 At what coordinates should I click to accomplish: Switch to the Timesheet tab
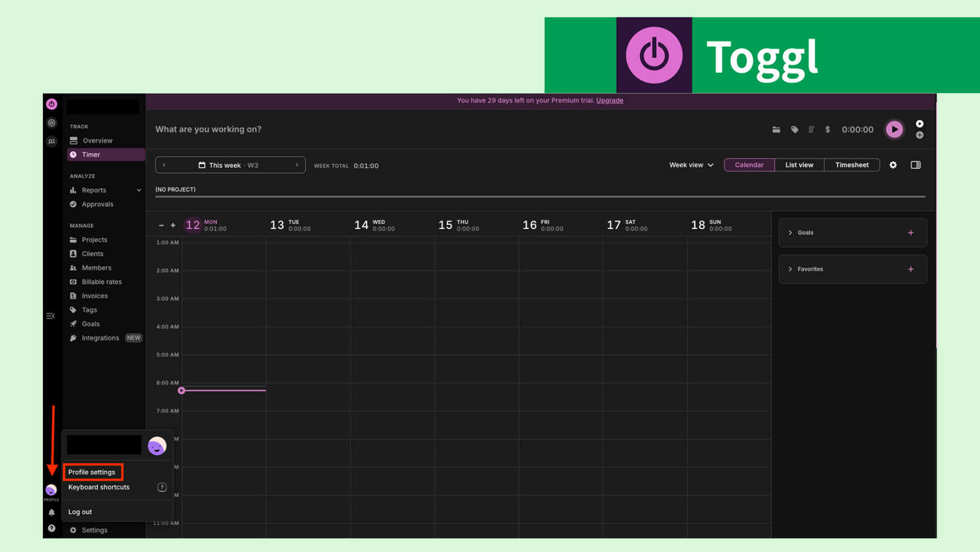pos(852,165)
